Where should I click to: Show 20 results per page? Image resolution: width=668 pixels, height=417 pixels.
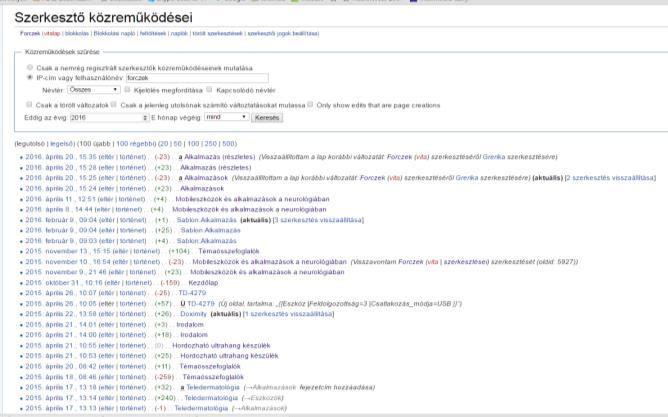click(164, 144)
